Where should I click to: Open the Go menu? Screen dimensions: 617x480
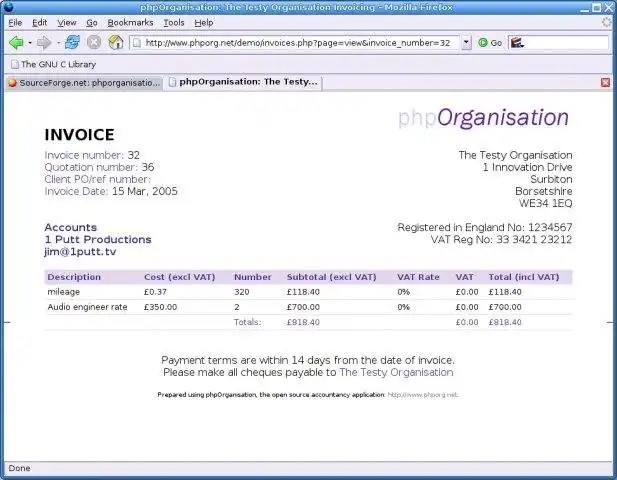92,23
